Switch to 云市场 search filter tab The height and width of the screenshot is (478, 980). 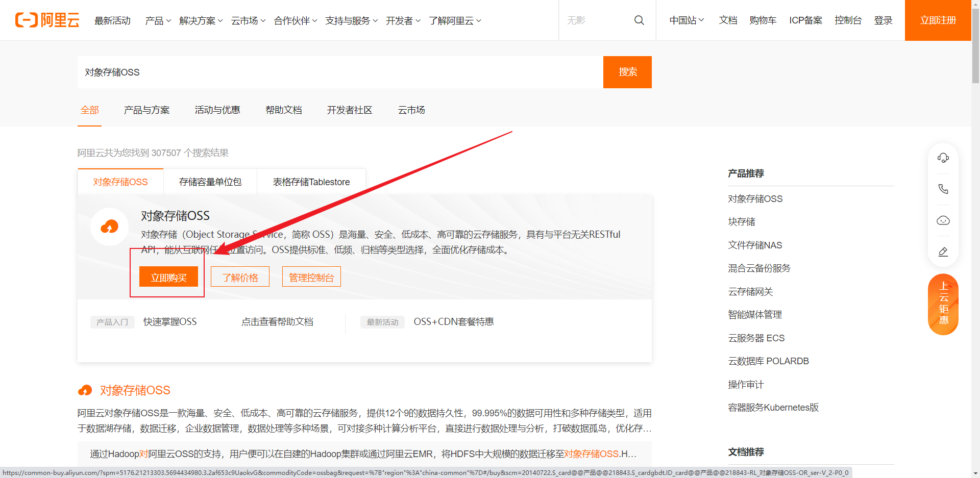(411, 110)
